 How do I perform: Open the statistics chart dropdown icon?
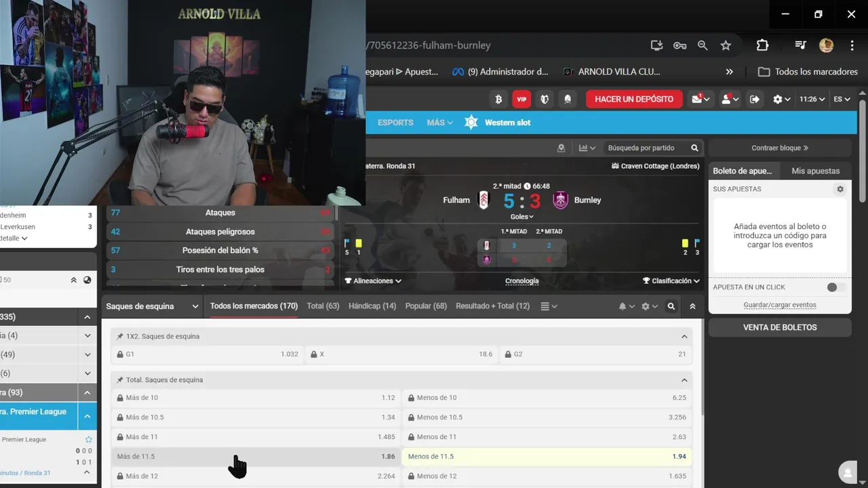[587, 148]
